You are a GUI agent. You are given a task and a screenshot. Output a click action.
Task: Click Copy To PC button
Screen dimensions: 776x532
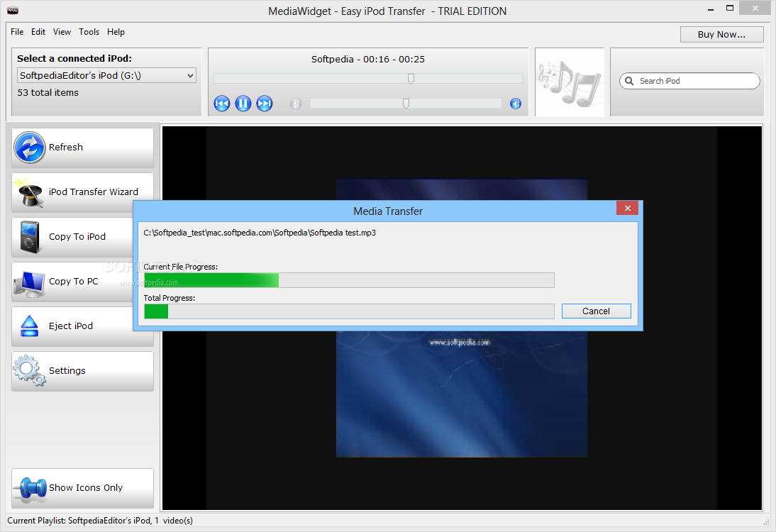point(73,281)
